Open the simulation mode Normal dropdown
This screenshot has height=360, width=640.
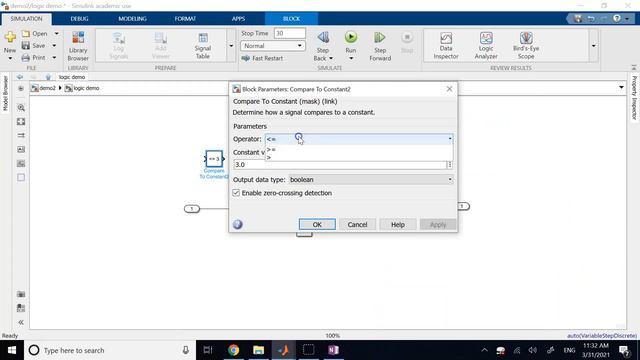(x=273, y=46)
